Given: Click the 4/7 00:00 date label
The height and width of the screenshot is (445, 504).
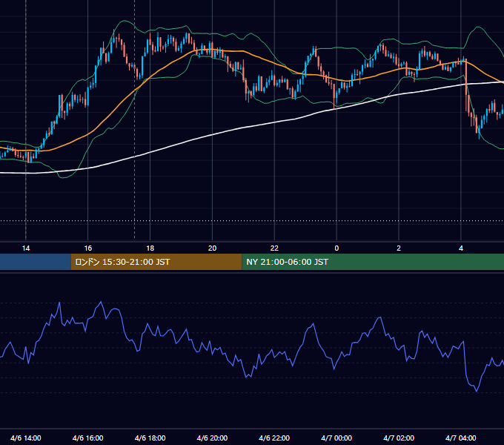Looking at the screenshot, I should pos(336,438).
